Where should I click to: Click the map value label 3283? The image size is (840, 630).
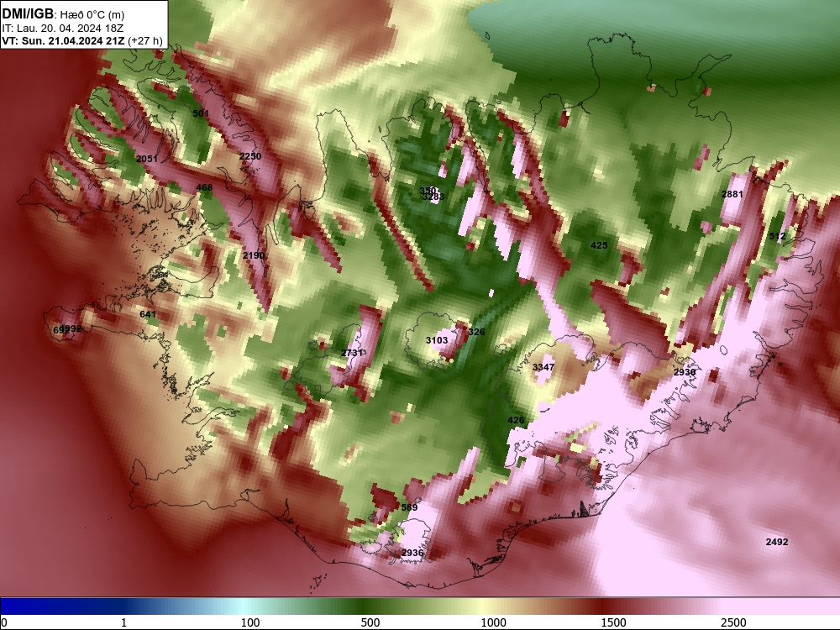coord(433,197)
